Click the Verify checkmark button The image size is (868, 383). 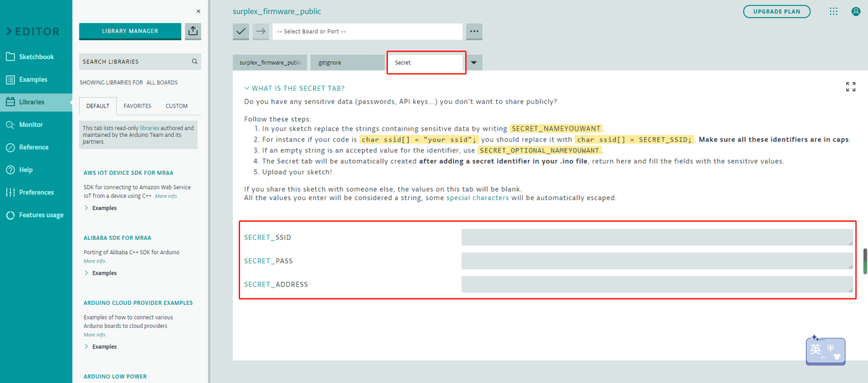coord(241,31)
